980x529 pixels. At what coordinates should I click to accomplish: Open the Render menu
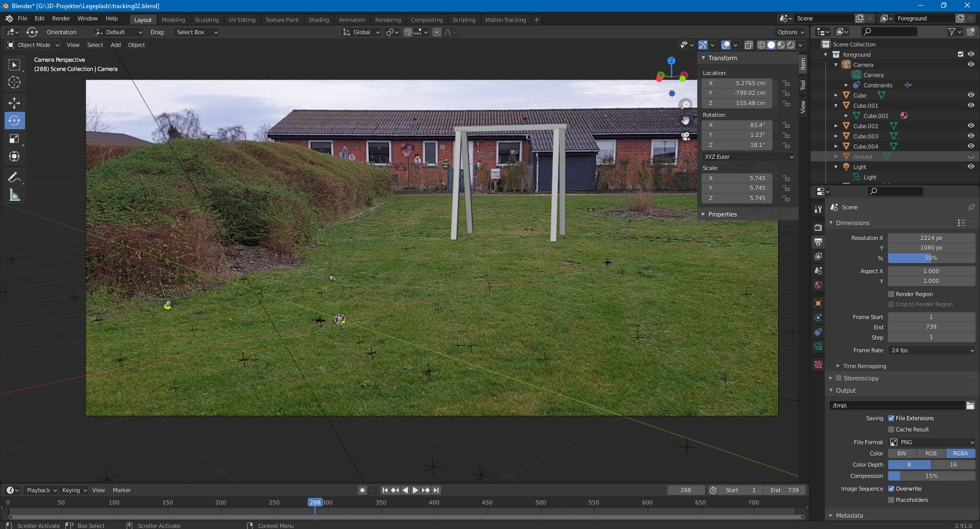coord(61,18)
